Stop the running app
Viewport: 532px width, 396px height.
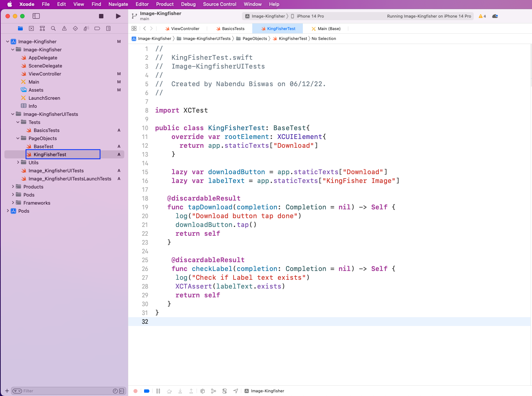pyautogui.click(x=101, y=16)
